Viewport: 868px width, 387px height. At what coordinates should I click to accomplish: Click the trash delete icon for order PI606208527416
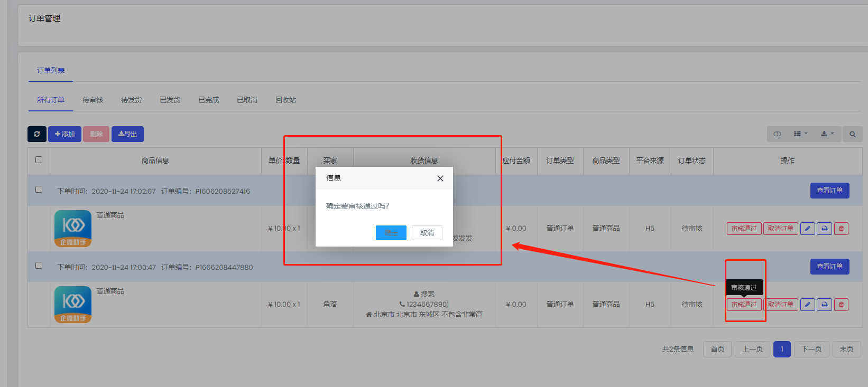(841, 229)
